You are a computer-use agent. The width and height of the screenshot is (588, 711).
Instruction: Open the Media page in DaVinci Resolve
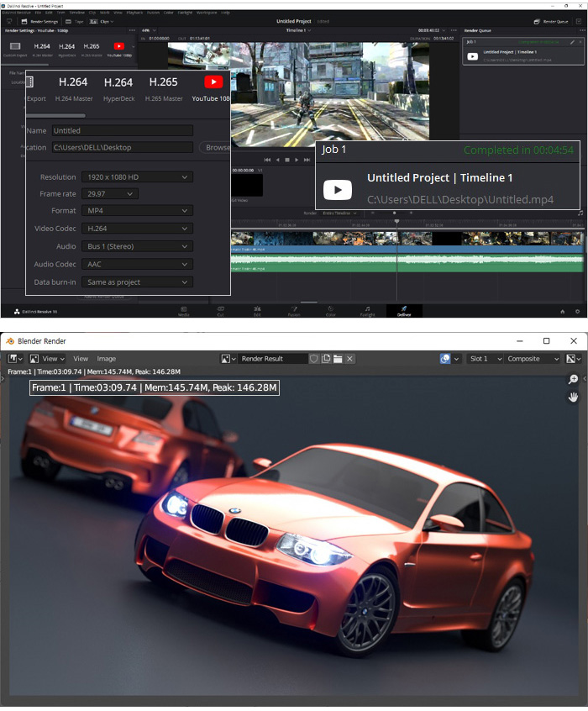click(x=184, y=311)
